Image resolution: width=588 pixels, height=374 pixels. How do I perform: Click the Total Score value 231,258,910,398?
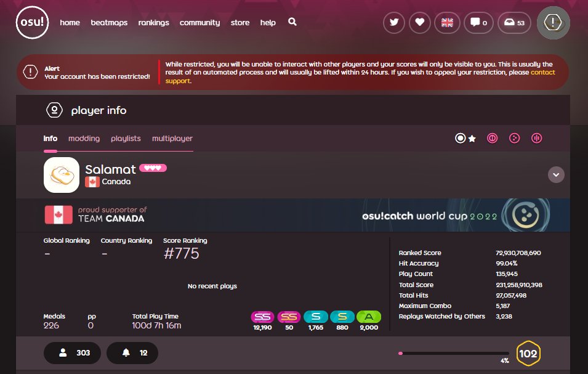point(519,285)
